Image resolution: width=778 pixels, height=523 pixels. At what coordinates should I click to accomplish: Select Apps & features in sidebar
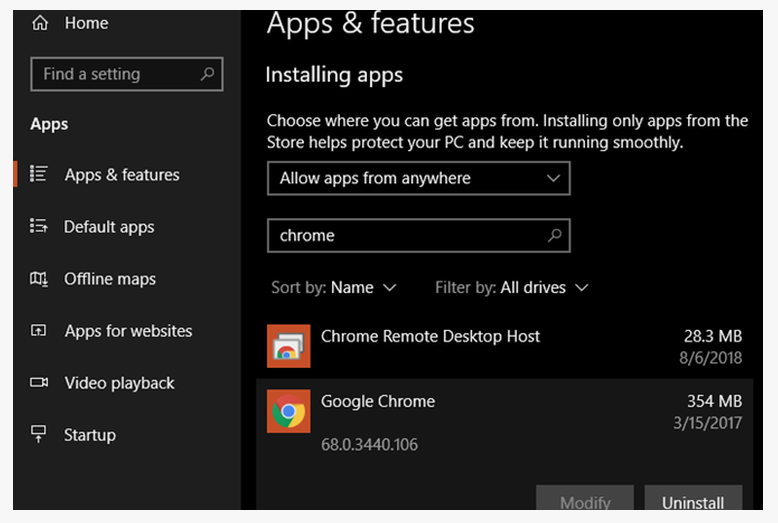point(122,175)
